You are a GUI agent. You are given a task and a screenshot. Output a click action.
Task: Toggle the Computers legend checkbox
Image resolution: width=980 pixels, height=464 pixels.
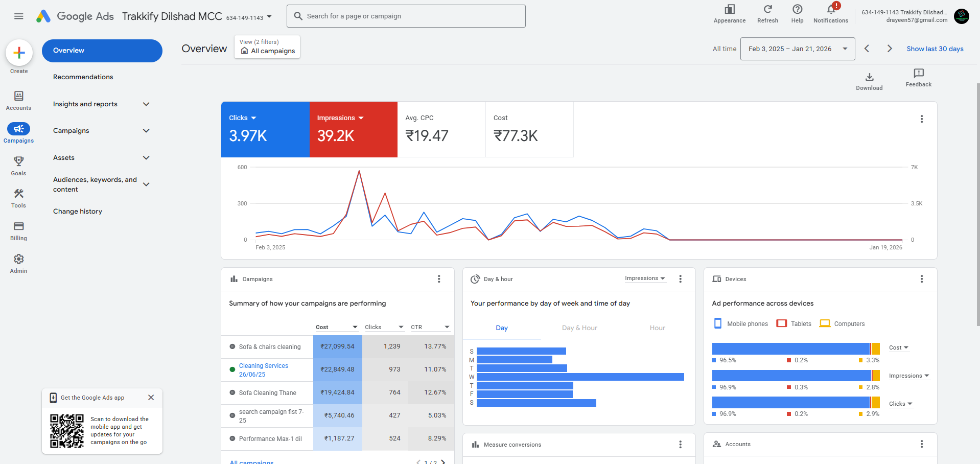825,323
